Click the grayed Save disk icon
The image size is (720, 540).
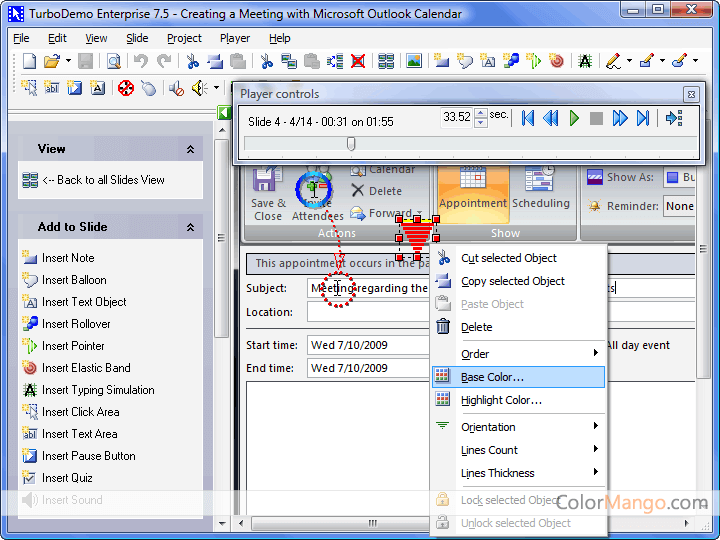(x=85, y=61)
